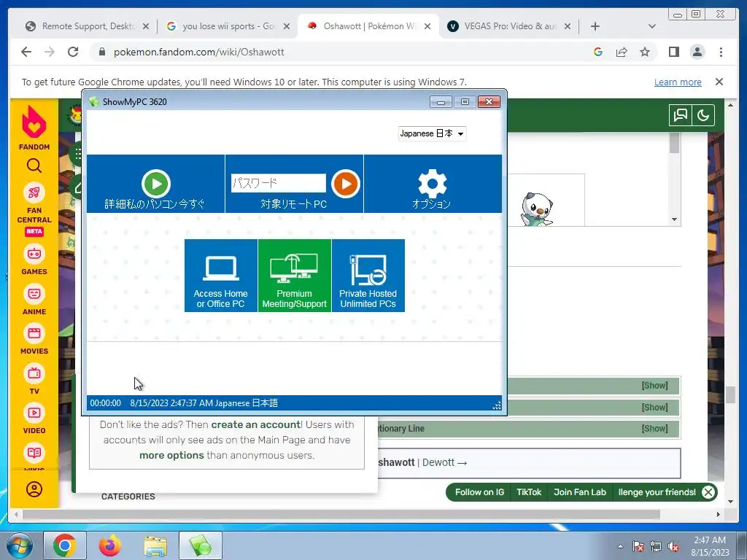Image resolution: width=747 pixels, height=560 pixels.
Task: Click the Fandom logo in the sidebar
Action: coord(34,128)
